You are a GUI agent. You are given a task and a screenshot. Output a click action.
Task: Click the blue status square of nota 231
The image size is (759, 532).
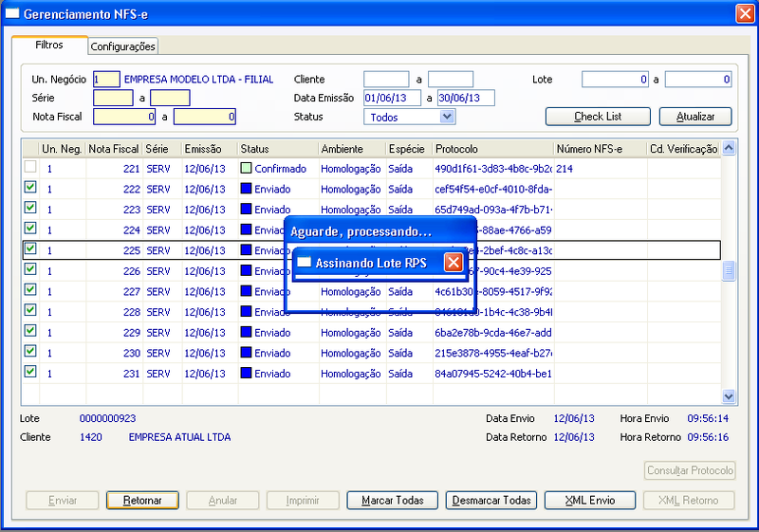(246, 373)
